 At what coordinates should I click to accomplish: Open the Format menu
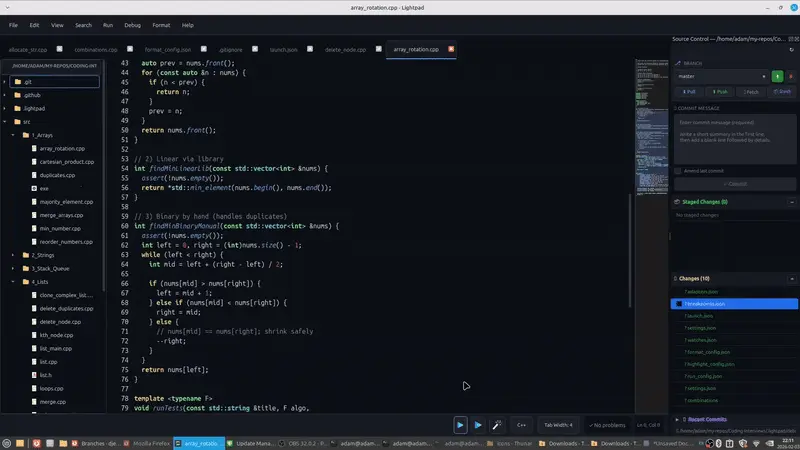[161, 25]
